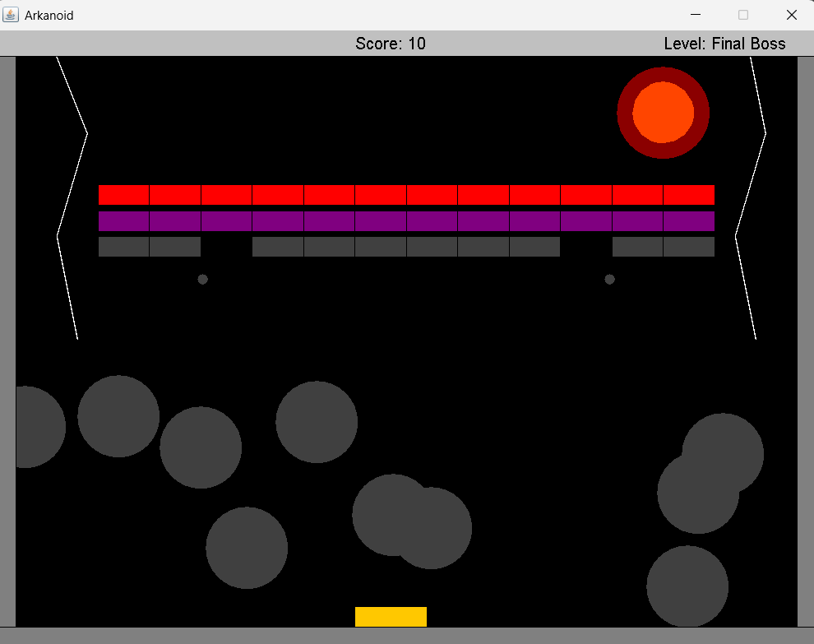Click the leftmost purple brick
The height and width of the screenshot is (644, 814).
coord(123,221)
